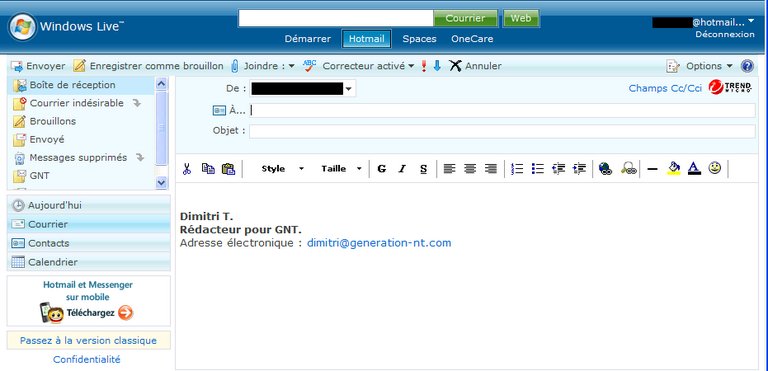Cancel the message with Annuler
768x371 pixels.
476,66
